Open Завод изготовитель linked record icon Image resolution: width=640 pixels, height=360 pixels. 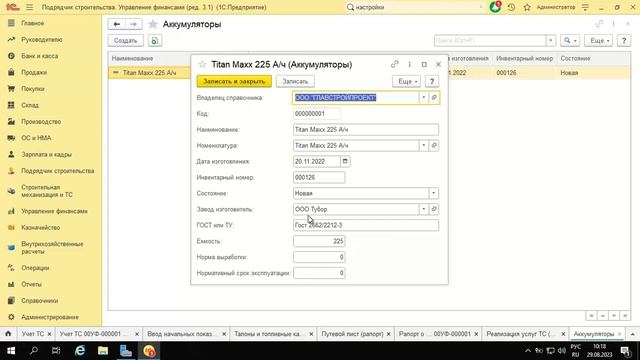434,209
